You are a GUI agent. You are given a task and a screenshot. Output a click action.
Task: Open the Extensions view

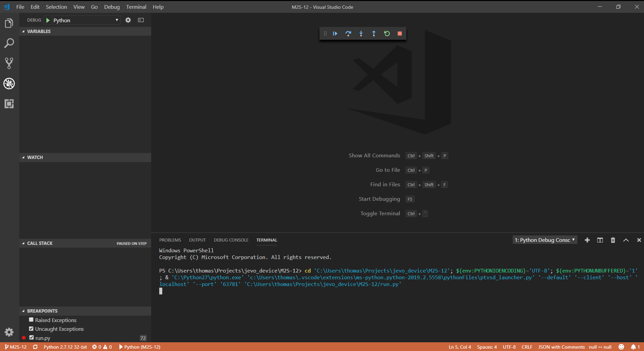9,104
